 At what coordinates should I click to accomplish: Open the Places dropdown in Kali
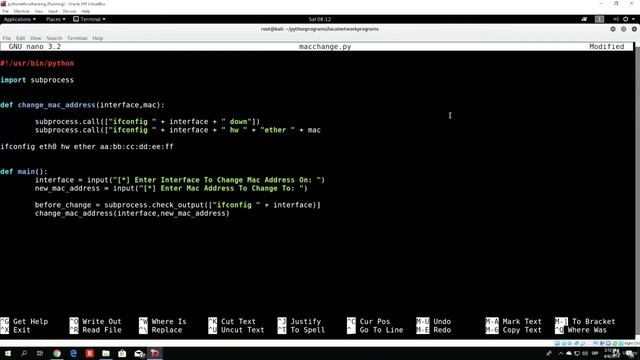pos(55,19)
